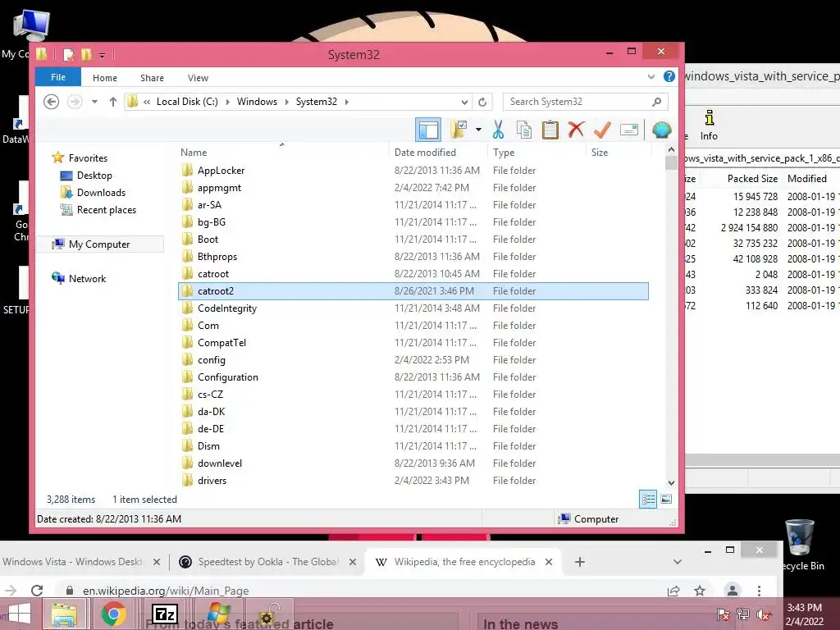Click the folder options toolbar icon
Image resolution: width=840 pixels, height=630 pixels.
click(459, 130)
